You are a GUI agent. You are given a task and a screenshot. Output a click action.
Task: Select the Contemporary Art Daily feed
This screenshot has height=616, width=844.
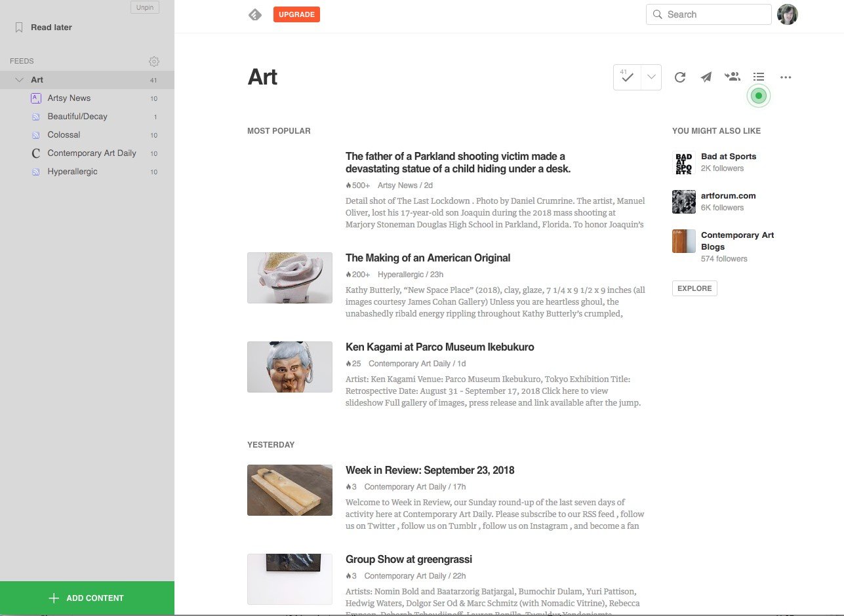87,153
